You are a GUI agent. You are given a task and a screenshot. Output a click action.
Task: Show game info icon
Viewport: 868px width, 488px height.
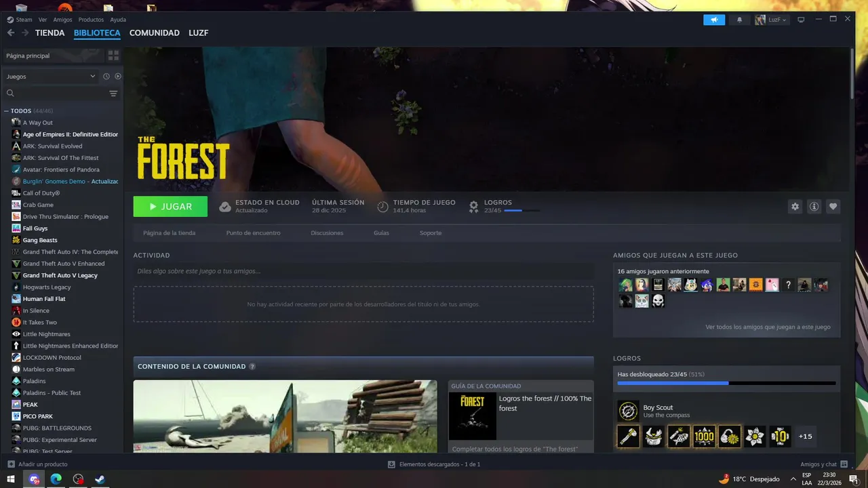pyautogui.click(x=814, y=207)
